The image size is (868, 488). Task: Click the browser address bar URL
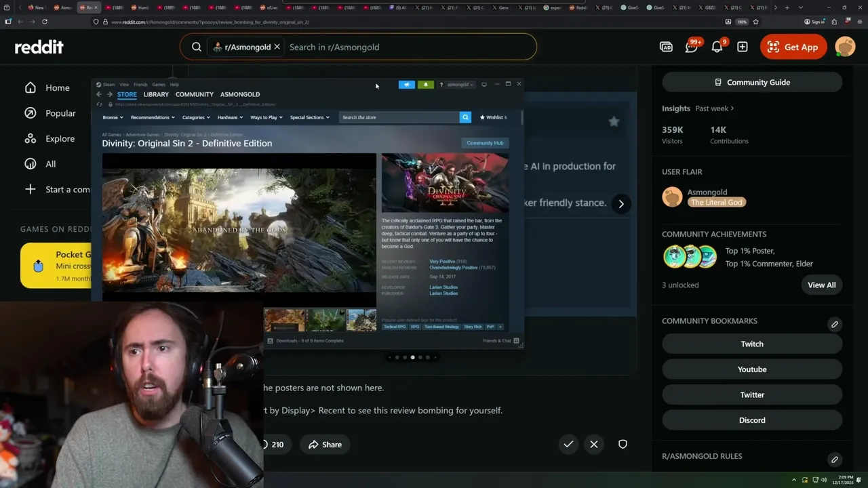point(210,22)
